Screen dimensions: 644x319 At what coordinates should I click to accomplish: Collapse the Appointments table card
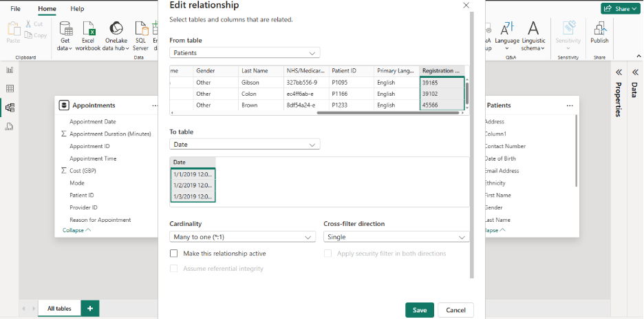click(x=76, y=231)
